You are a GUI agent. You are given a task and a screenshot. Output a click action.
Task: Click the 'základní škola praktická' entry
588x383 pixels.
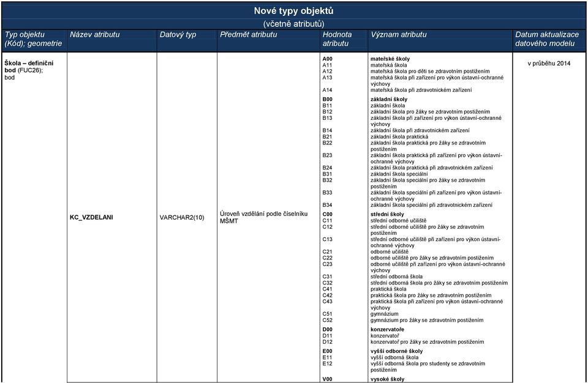[399, 137]
